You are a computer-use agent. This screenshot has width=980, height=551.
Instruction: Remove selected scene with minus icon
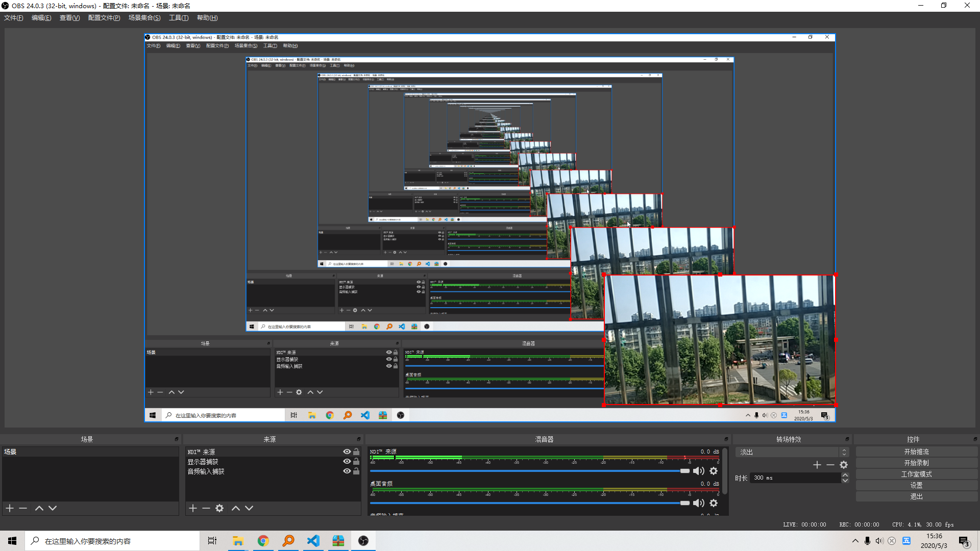pos(23,508)
